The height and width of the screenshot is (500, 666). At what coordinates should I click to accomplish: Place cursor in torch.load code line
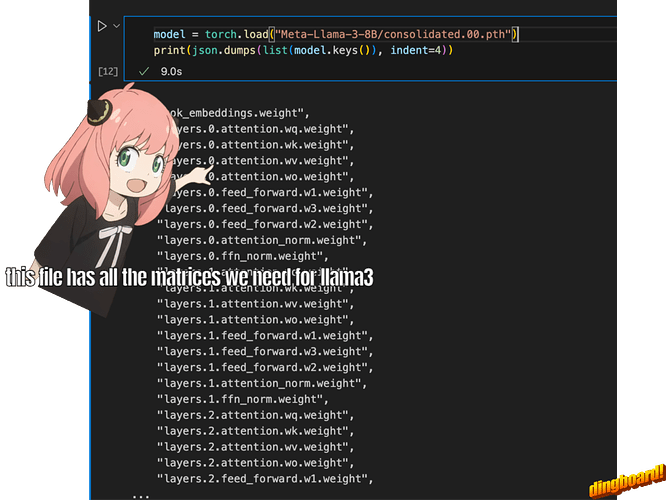tap(336, 34)
